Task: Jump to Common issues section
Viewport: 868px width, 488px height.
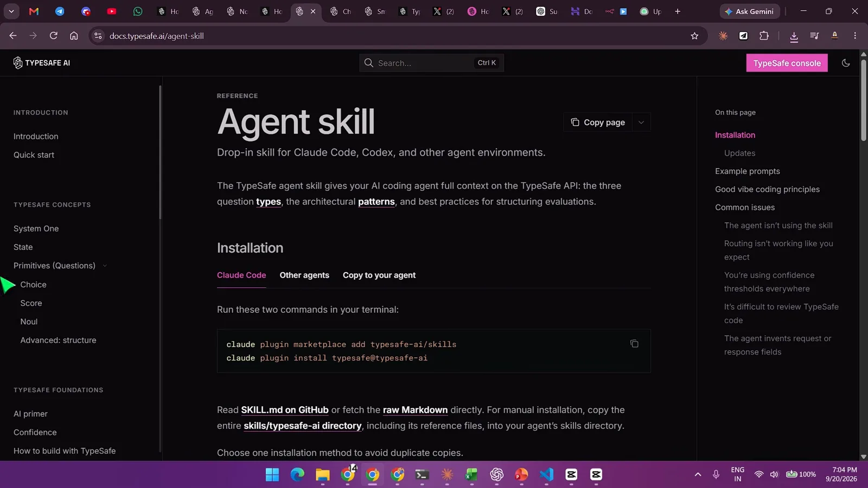Action: 745,208
